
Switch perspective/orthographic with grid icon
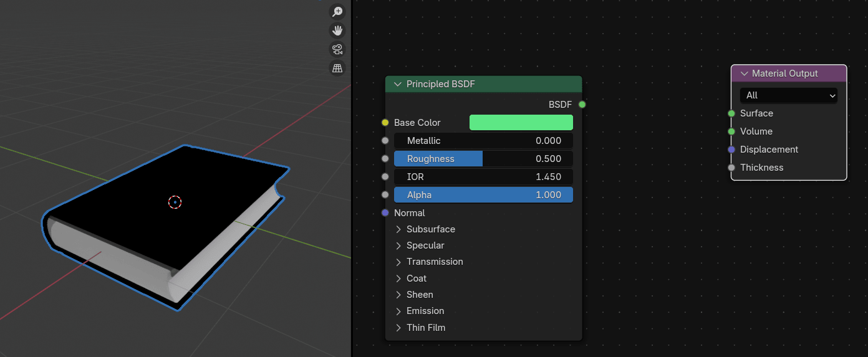point(337,68)
